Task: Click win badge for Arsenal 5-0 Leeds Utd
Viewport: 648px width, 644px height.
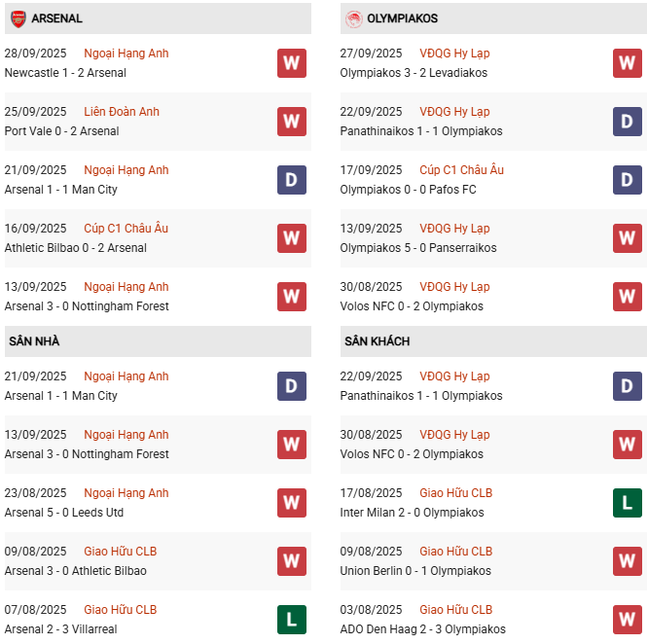Action: click(x=291, y=503)
